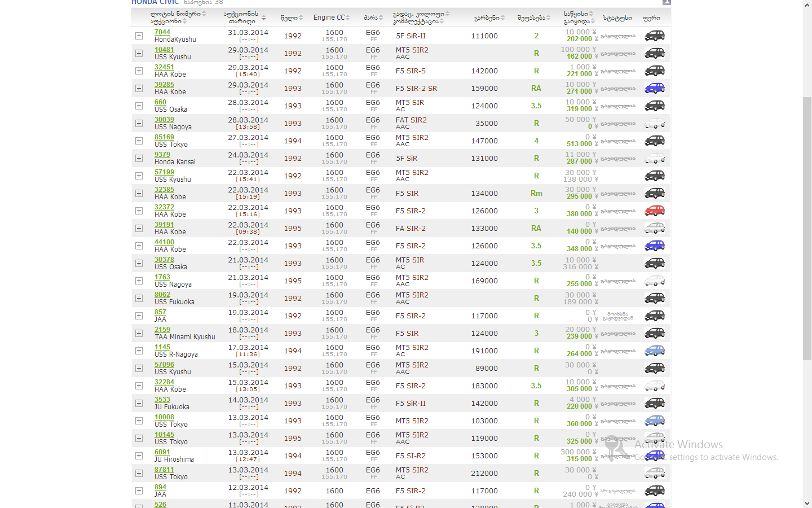The image size is (812, 508).
Task: Click the mileage value 35000
Action: [x=487, y=123]
